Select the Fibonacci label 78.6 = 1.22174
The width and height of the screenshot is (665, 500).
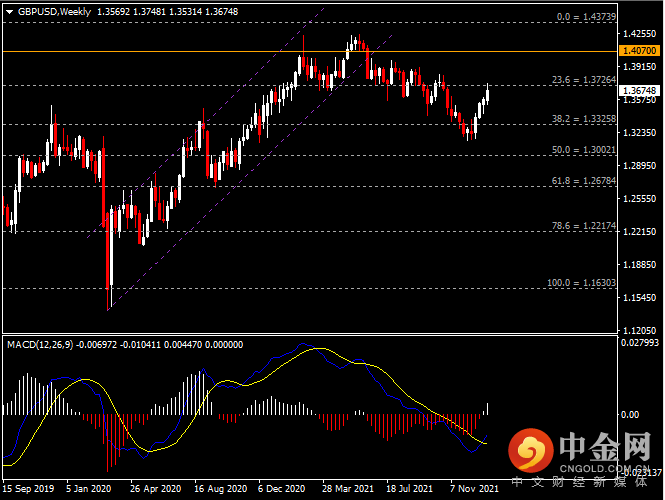click(584, 226)
